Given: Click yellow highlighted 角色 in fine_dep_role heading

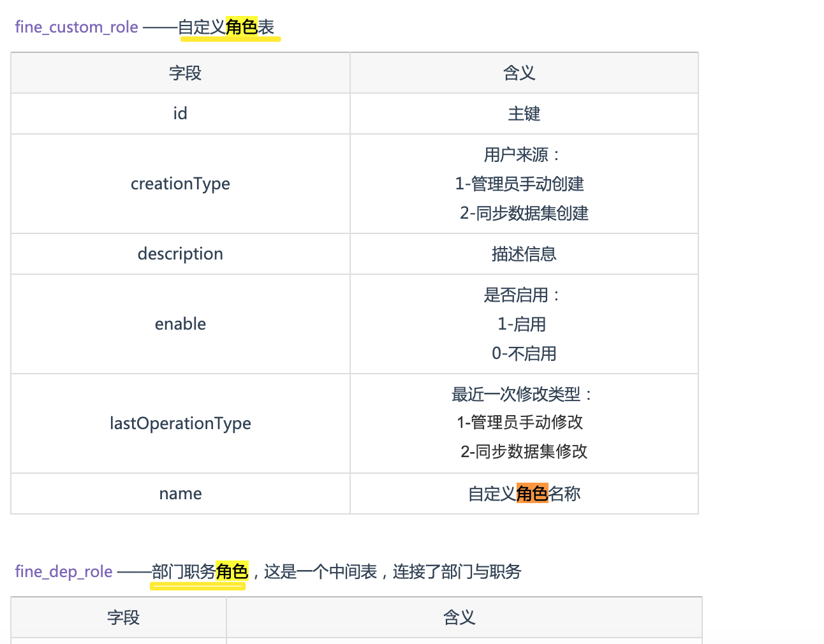Looking at the screenshot, I should (x=232, y=572).
